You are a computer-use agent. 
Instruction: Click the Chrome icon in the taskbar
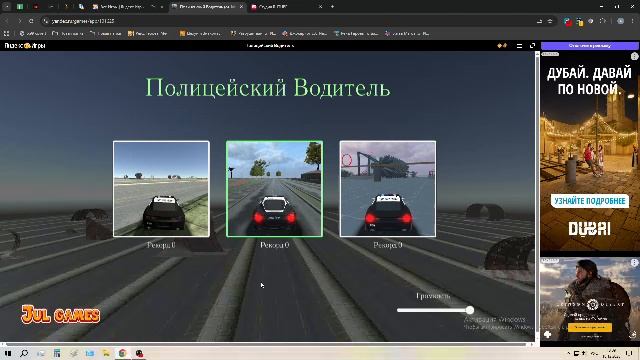coord(122,353)
